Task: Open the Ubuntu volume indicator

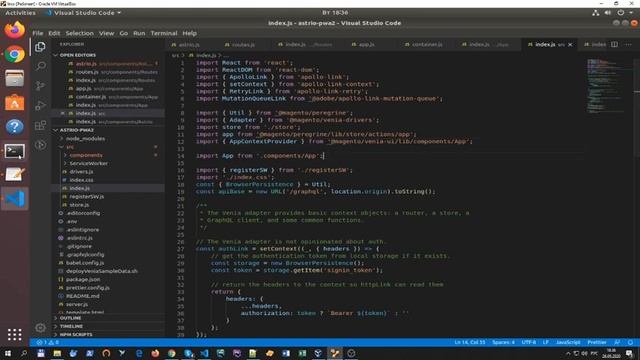Action: pos(608,13)
